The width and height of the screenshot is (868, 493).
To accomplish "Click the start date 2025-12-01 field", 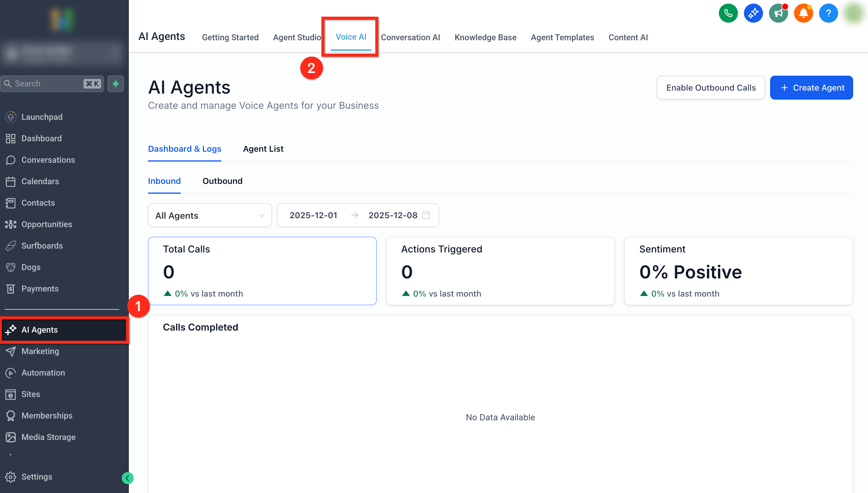I will [x=313, y=215].
